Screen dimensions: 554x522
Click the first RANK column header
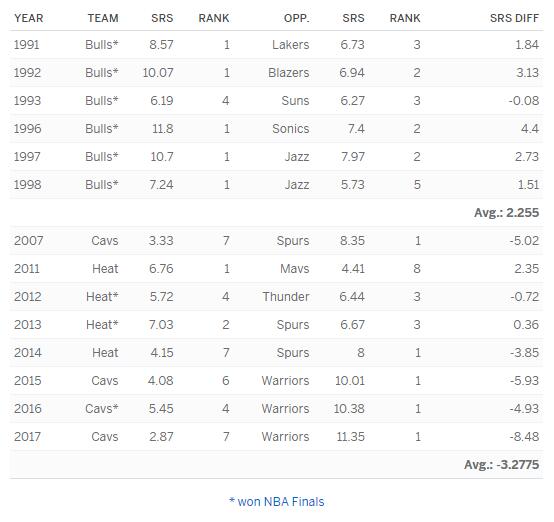click(214, 18)
